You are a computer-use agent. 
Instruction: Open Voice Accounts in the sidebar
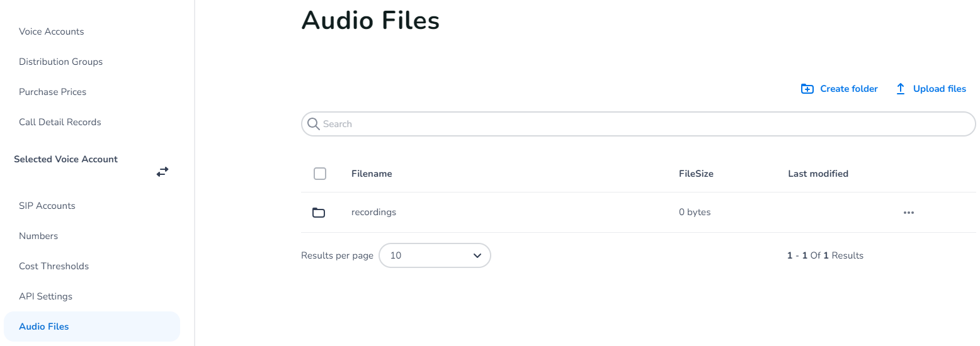click(52, 31)
